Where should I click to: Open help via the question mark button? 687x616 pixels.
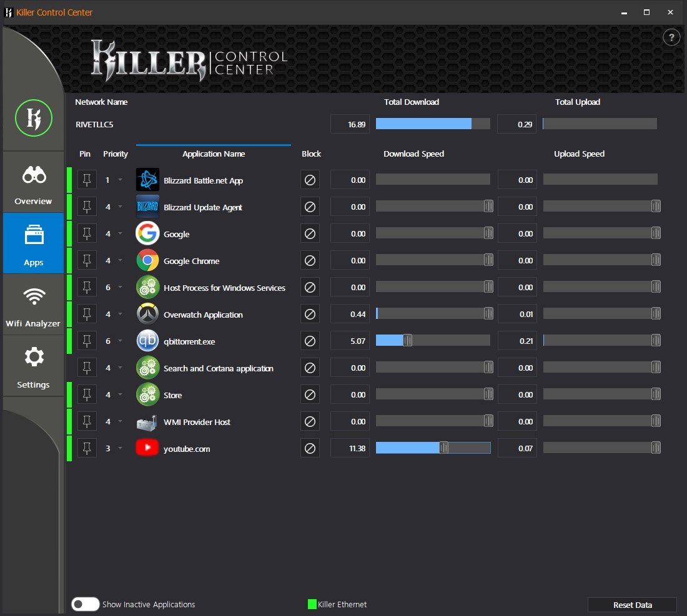click(x=671, y=37)
